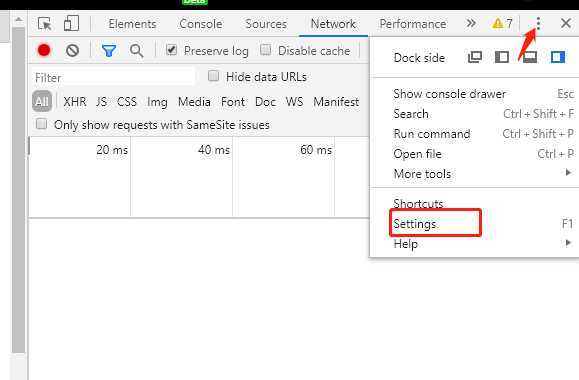Screen dimensions: 579x380
Task: Dock DevTools to the bottom
Action: [x=530, y=57]
